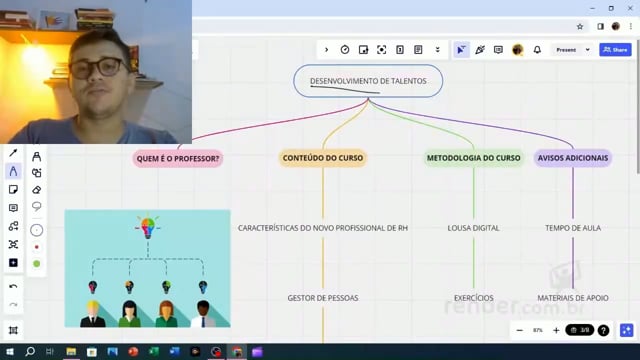Undo the last action
This screenshot has height=360, width=640.
pos(13,287)
